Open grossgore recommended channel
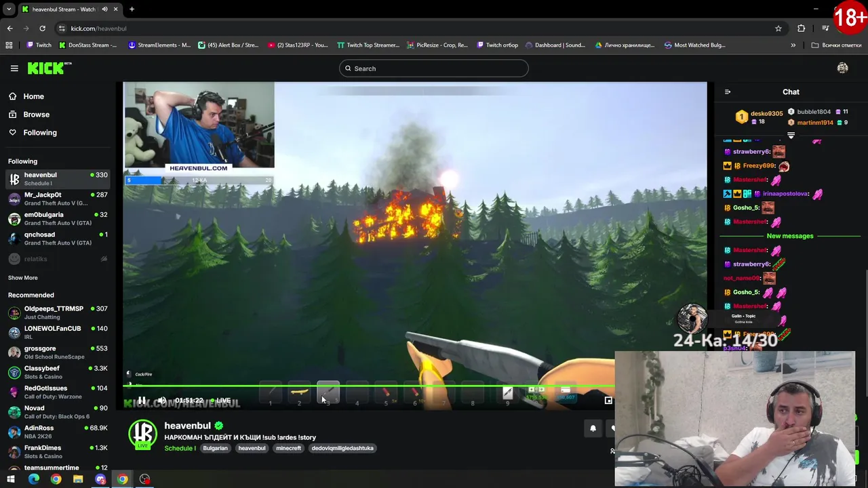This screenshot has height=488, width=868. click(x=57, y=352)
